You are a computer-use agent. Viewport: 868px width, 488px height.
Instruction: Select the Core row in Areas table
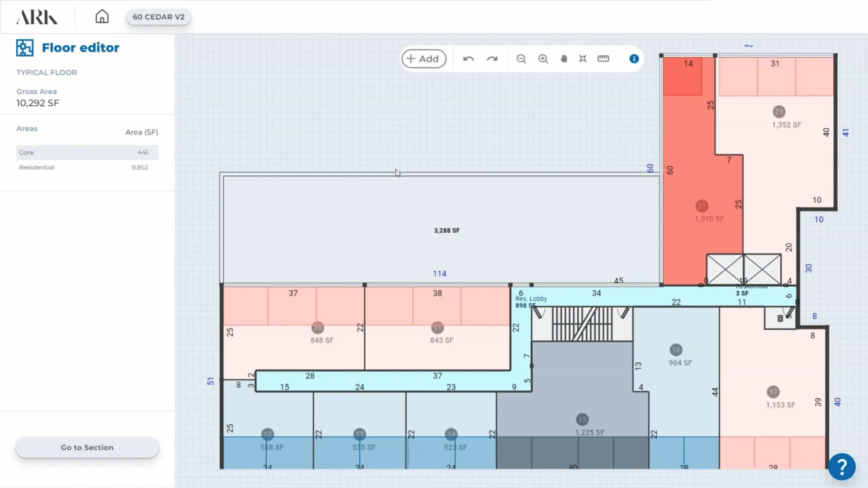[87, 152]
